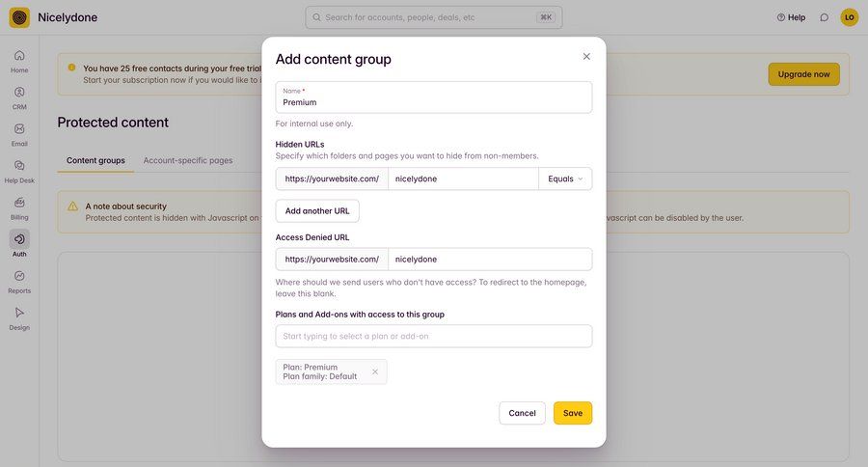Switch to the Content groups tab
868x467 pixels.
pos(95,161)
